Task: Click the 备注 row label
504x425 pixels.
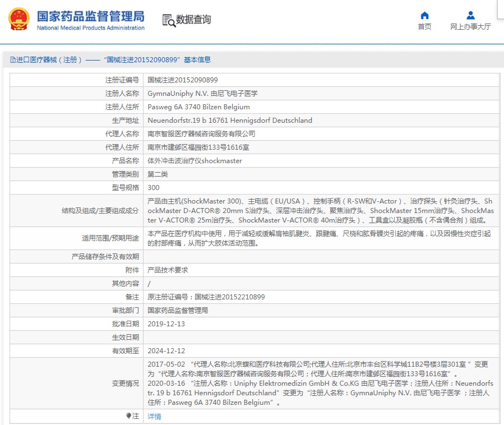Action: [x=132, y=297]
